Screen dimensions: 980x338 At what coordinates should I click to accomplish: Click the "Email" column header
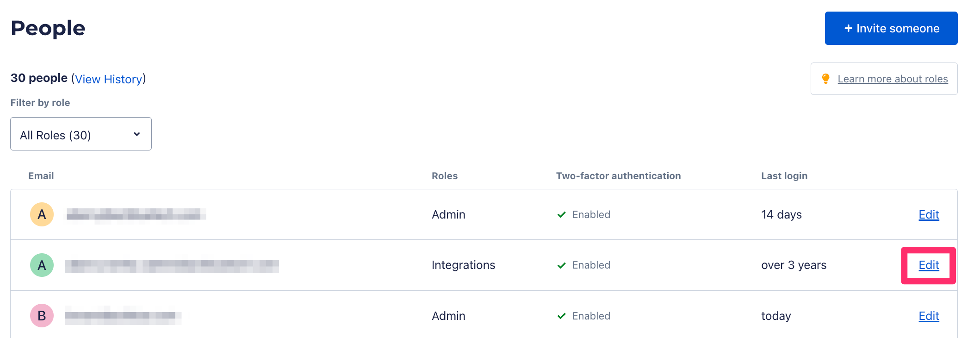pos(41,176)
